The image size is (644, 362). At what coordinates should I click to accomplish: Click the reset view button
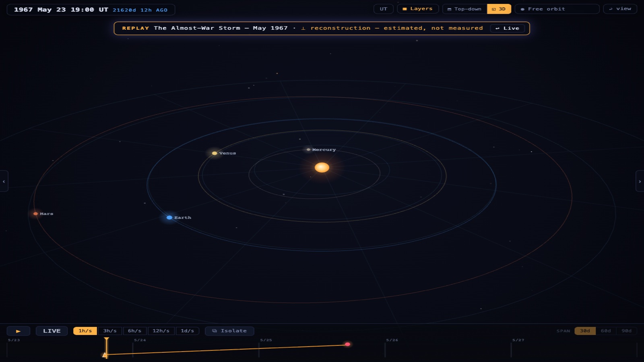pyautogui.click(x=620, y=9)
